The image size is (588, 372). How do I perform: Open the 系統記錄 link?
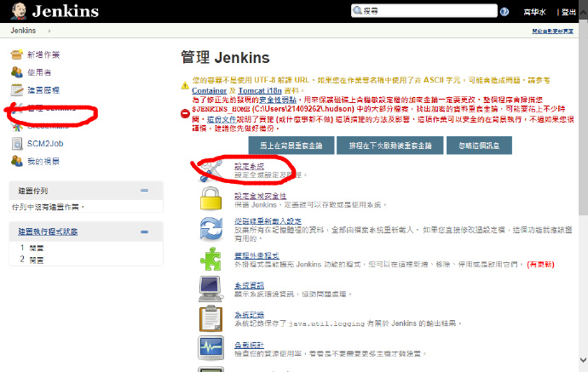[250, 315]
